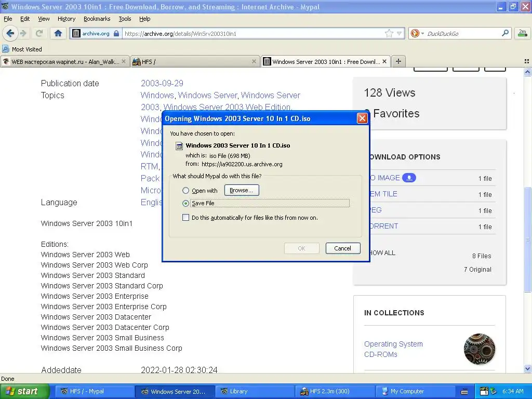
Task: Switch to the Library taskbar window
Action: click(254, 391)
